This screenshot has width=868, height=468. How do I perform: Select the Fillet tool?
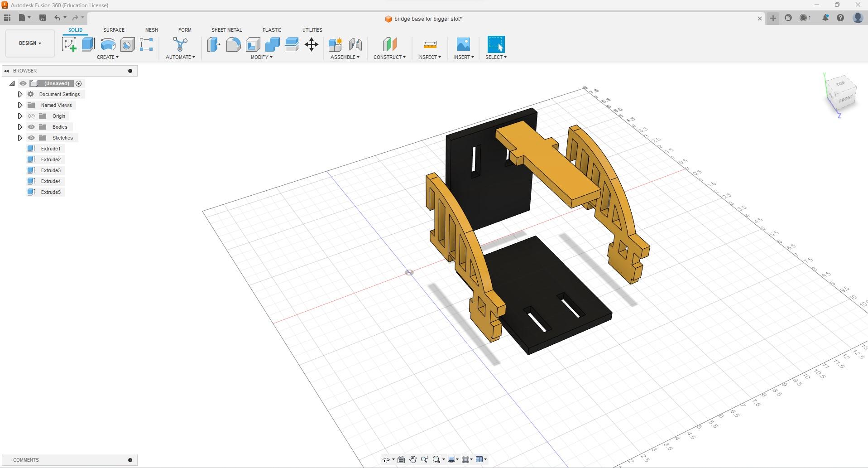coord(233,44)
